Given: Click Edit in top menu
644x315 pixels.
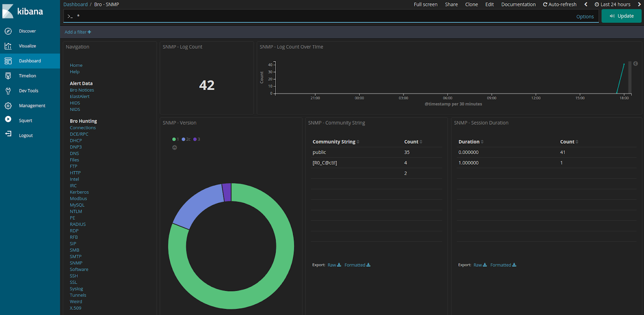Looking at the screenshot, I should point(489,4).
